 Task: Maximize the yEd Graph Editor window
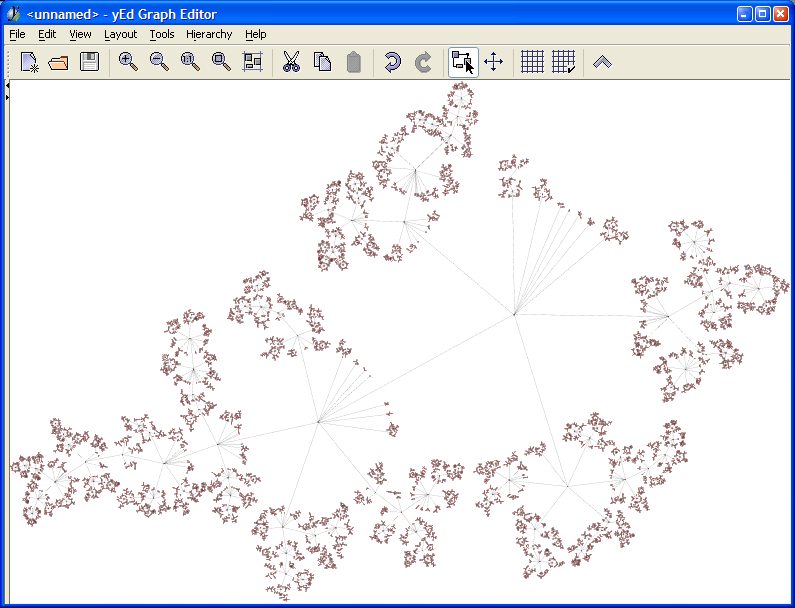pyautogui.click(x=763, y=14)
